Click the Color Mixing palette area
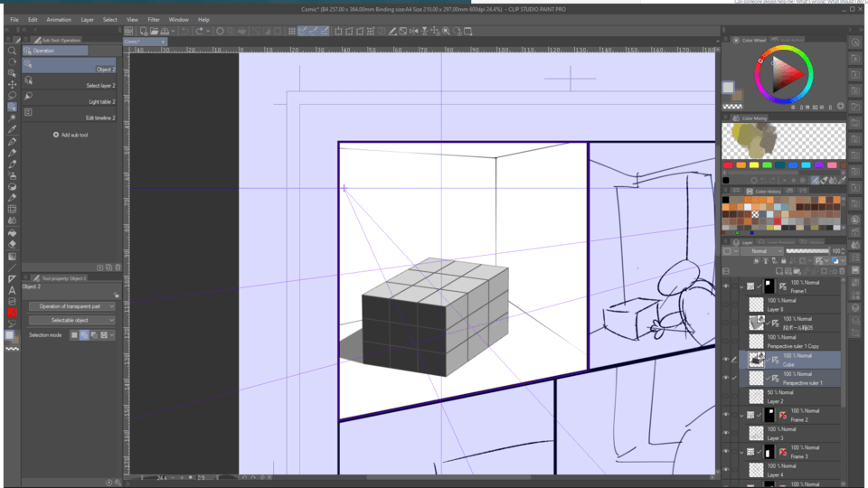Viewport: 868px width, 488px height. point(784,141)
